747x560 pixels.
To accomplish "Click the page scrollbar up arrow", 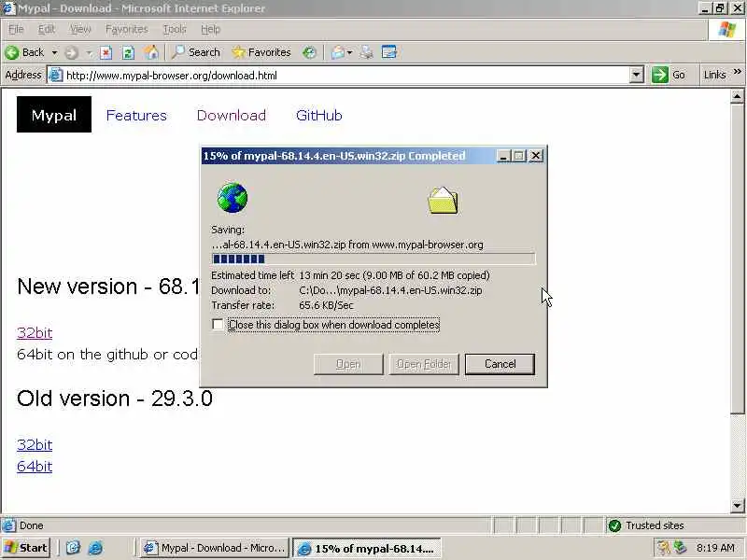I will point(737,97).
